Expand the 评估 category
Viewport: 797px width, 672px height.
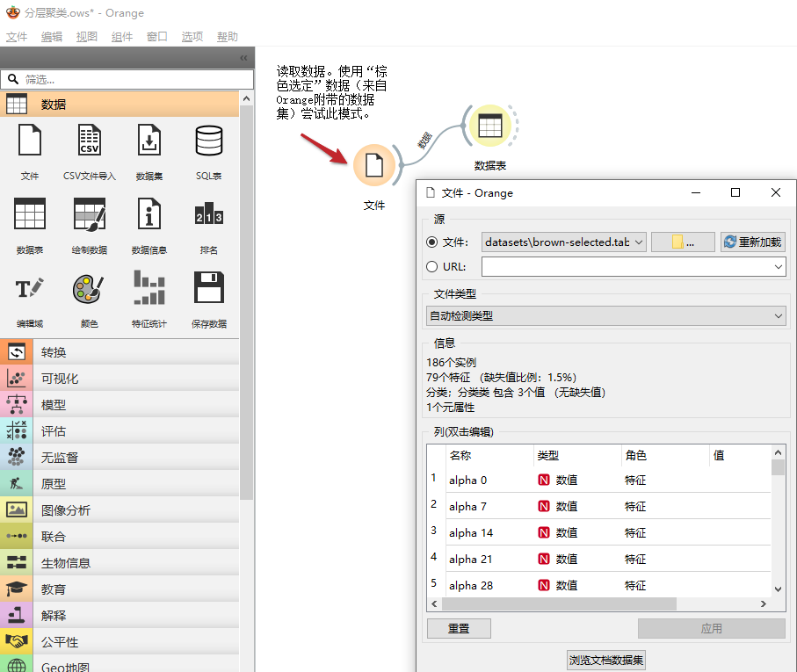[x=120, y=431]
